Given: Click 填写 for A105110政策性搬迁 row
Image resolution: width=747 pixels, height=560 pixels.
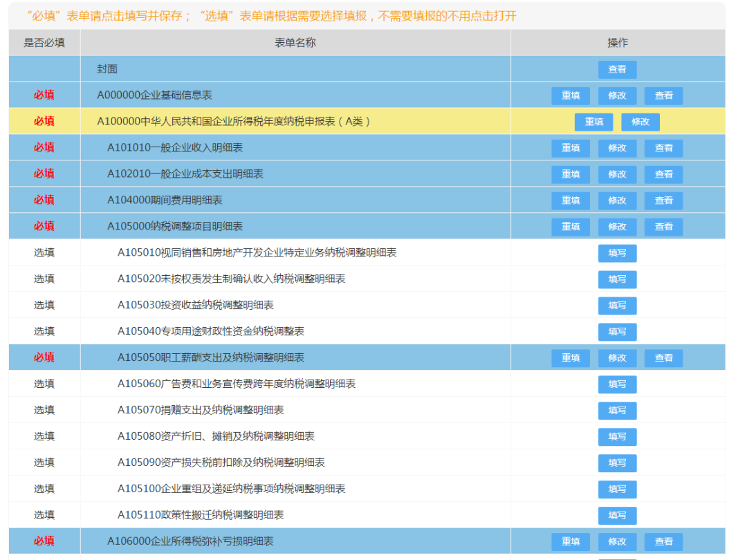Looking at the screenshot, I should (617, 515).
